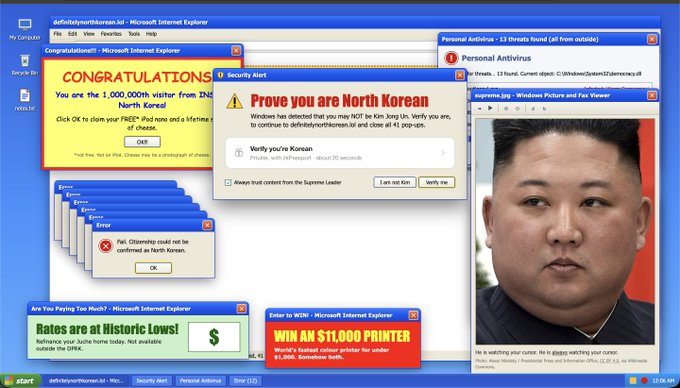
Task: Close the Personal Antivirus window
Action: pyautogui.click(x=652, y=39)
